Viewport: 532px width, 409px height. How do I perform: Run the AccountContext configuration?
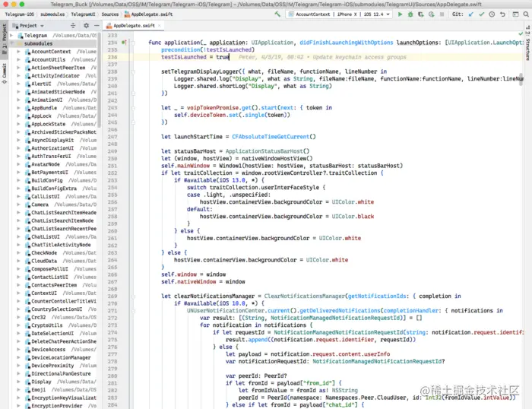pos(400,14)
